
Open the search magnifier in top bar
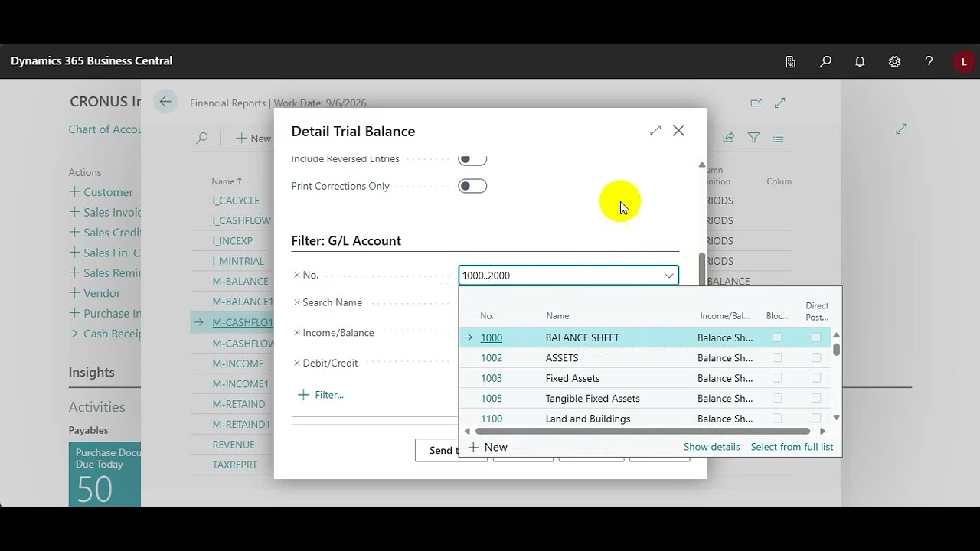point(825,62)
